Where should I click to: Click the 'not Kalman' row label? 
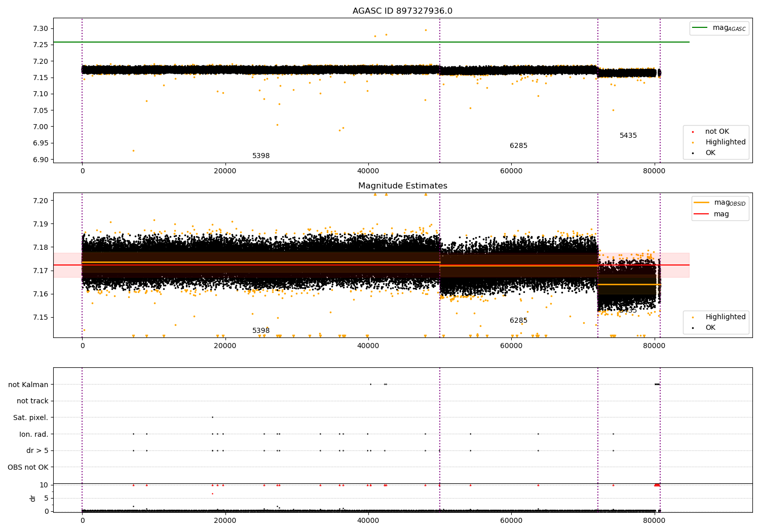28,385
